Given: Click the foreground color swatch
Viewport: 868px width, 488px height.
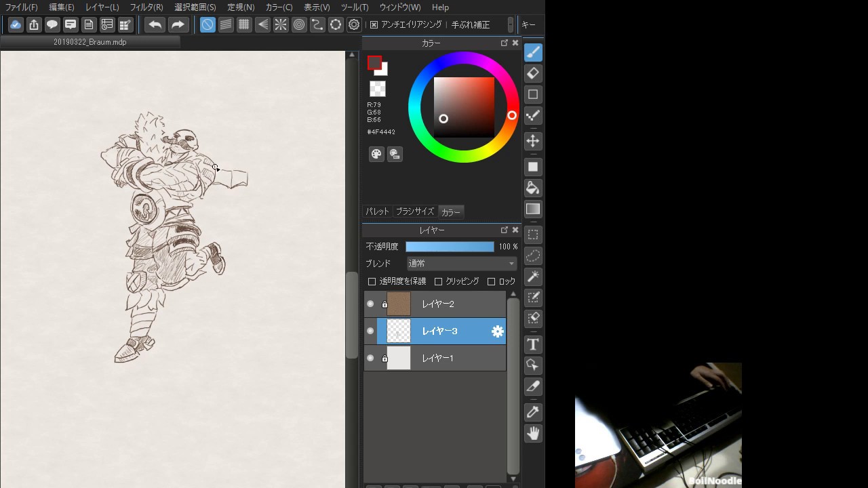Looking at the screenshot, I should 374,63.
